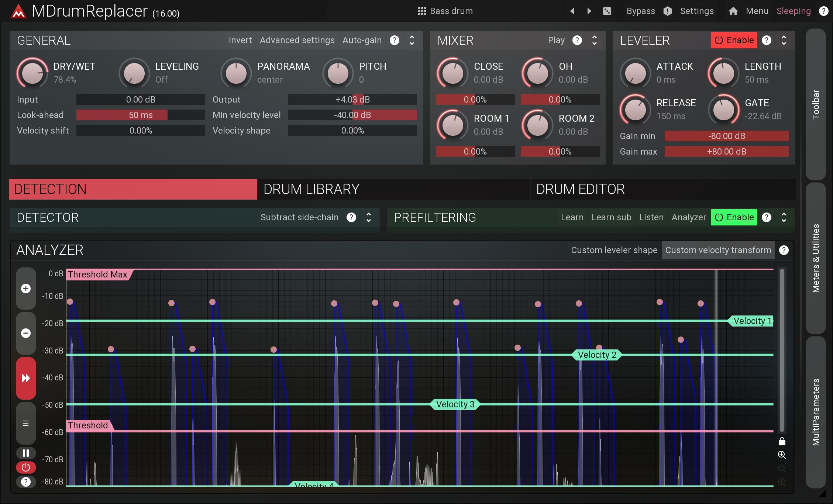This screenshot has height=504, width=833.
Task: Expand the MIXER panel presets arrows
Action: point(594,40)
